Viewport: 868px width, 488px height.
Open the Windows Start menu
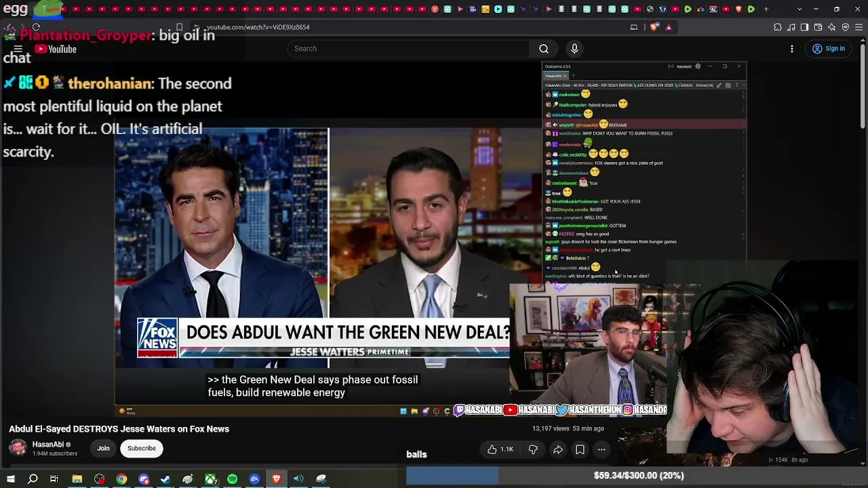[11, 479]
